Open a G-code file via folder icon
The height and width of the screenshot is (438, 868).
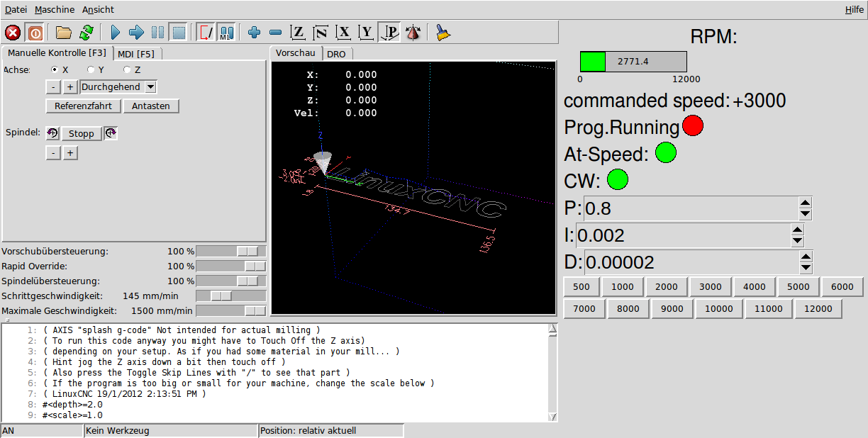coord(65,33)
